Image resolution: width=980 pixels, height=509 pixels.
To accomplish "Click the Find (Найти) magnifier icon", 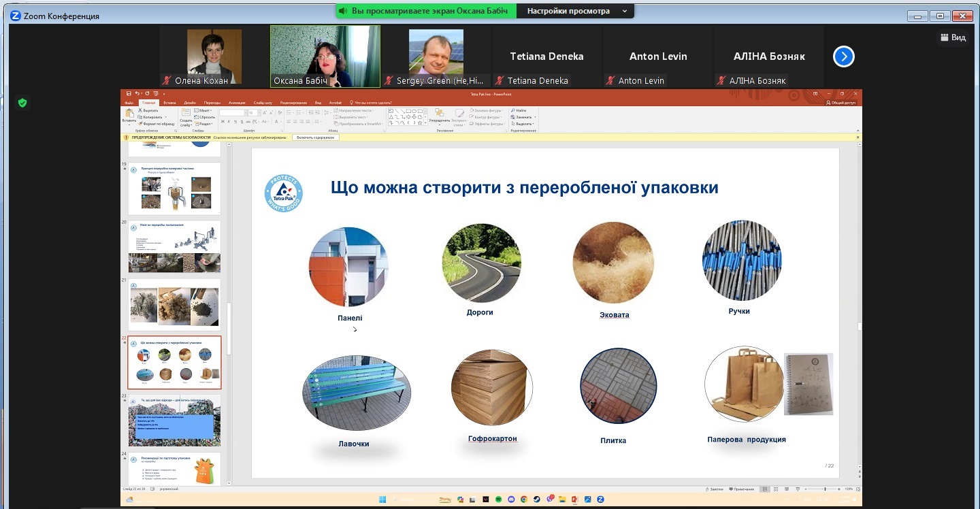I will 512,110.
